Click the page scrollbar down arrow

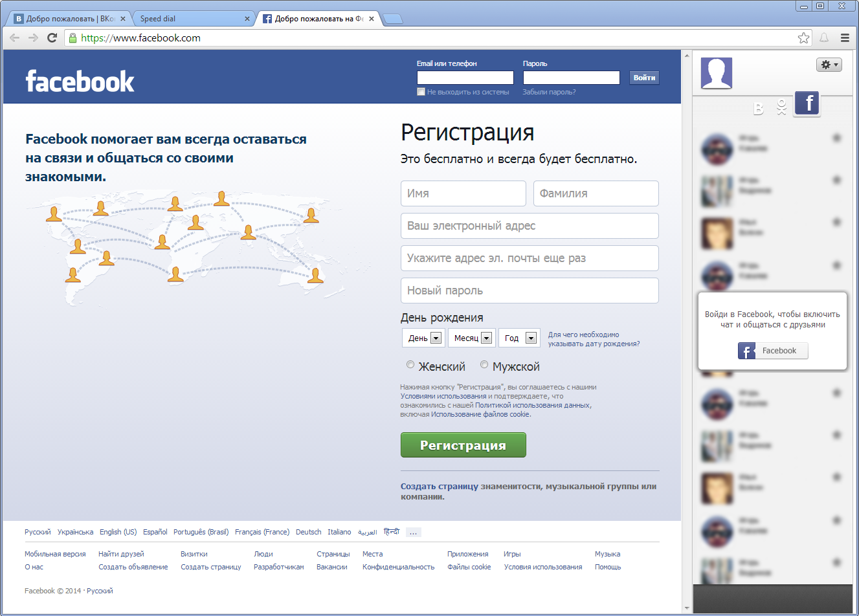tap(687, 608)
